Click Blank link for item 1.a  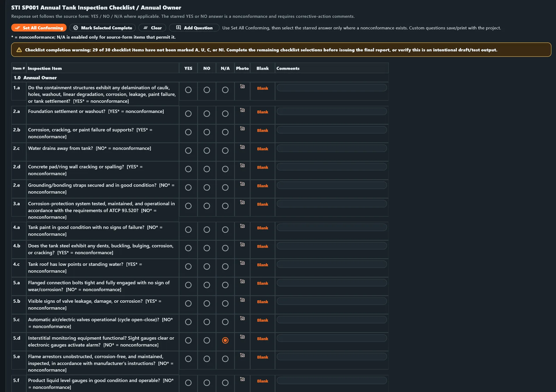pos(263,89)
